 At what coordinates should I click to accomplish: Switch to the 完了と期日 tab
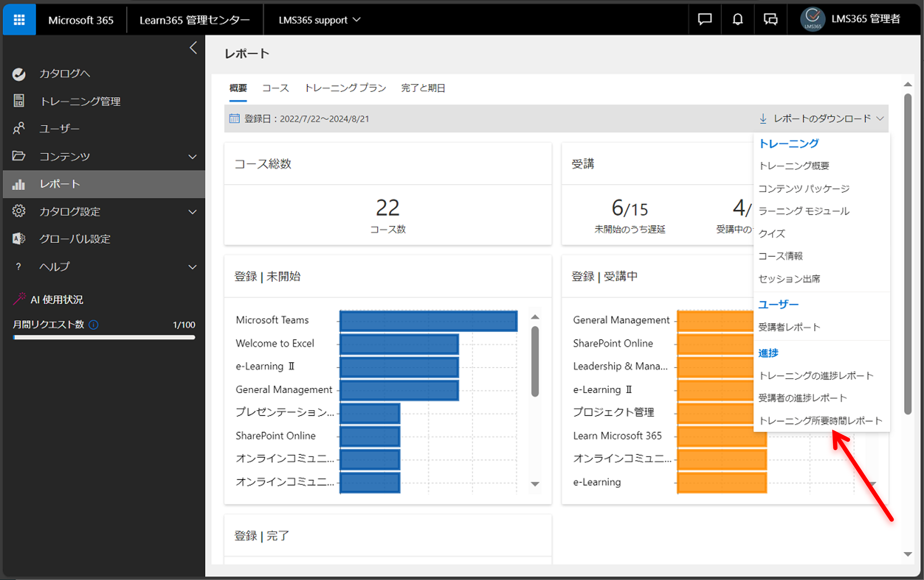click(423, 88)
